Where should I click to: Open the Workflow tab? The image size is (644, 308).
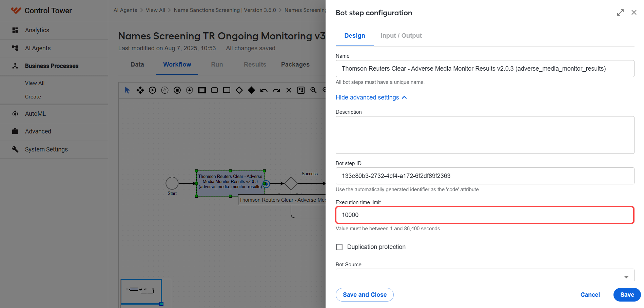177,65
